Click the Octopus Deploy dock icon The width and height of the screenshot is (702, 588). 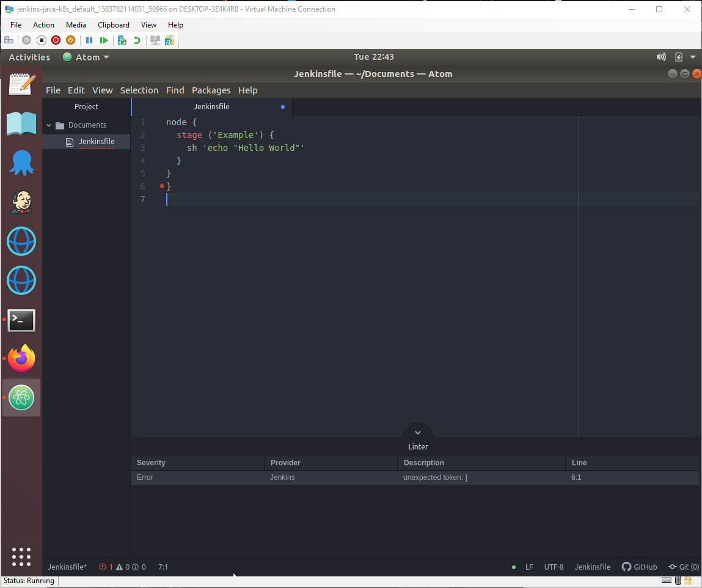pos(21,163)
